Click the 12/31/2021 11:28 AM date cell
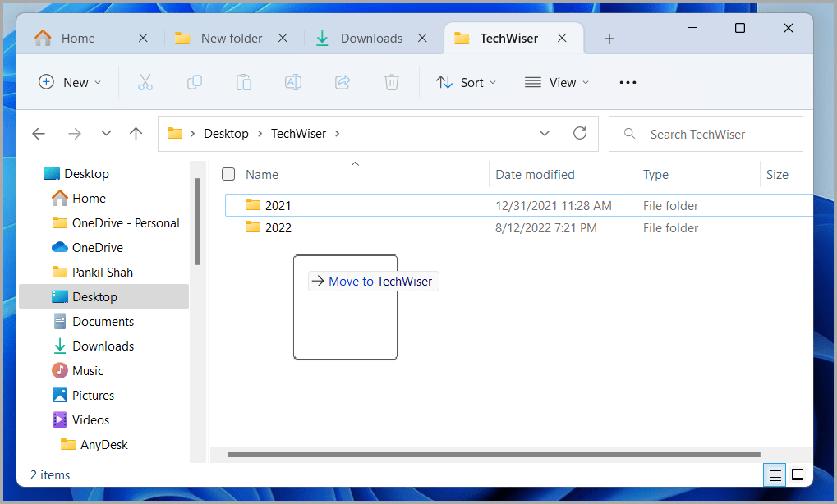This screenshot has height=504, width=837. point(554,205)
